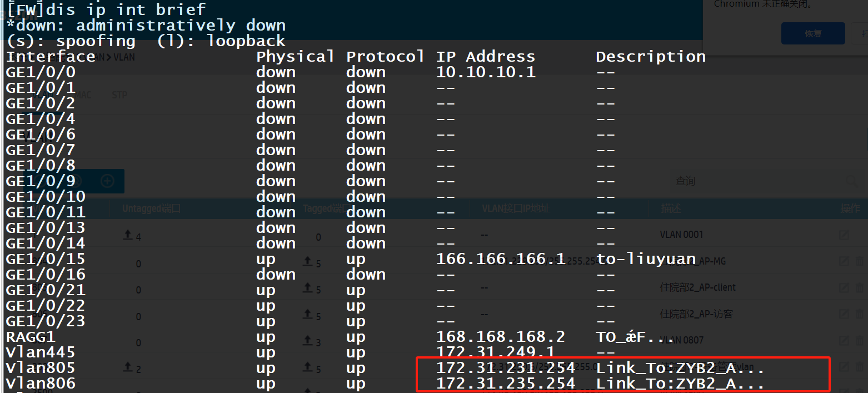Screen dimensions: 868x393
Task: Click the Untagged端口 column header
Action: tap(151, 209)
